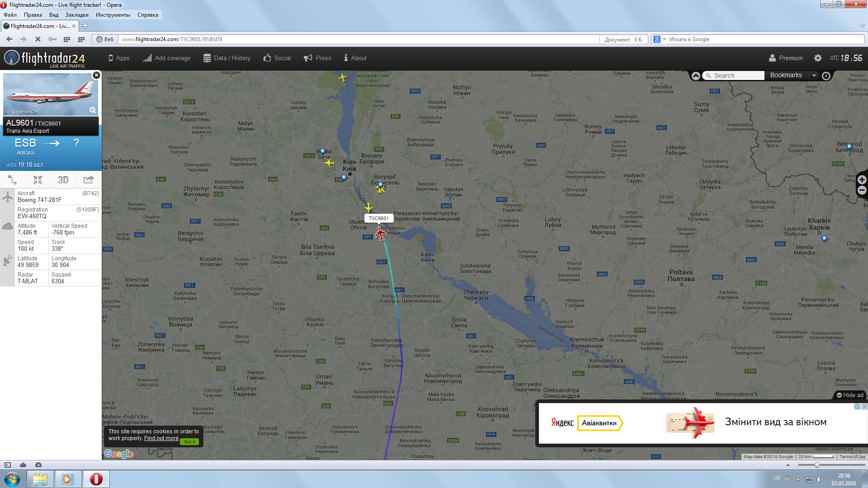868x488 pixels.
Task: Click the center-on-aircraft arrows icon
Action: (x=38, y=180)
